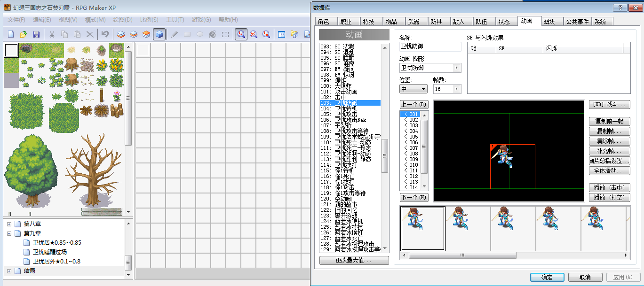Select the Rectangle drawing tool

(x=187, y=34)
